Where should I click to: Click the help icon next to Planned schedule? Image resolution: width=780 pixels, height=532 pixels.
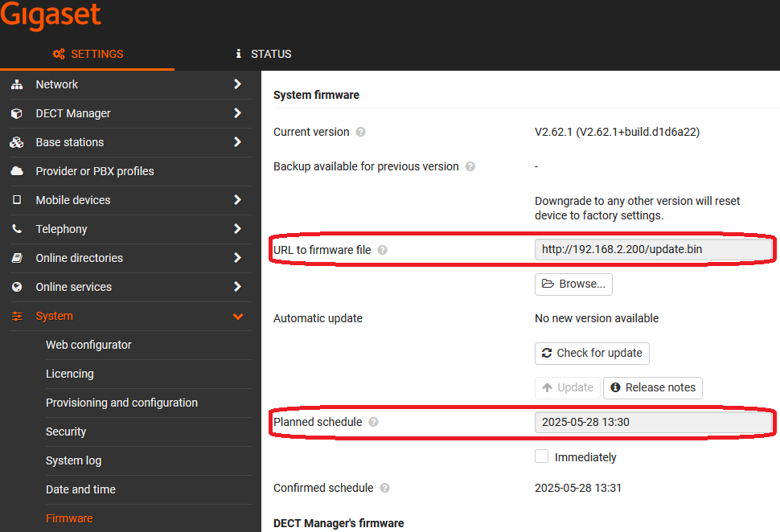click(x=374, y=422)
